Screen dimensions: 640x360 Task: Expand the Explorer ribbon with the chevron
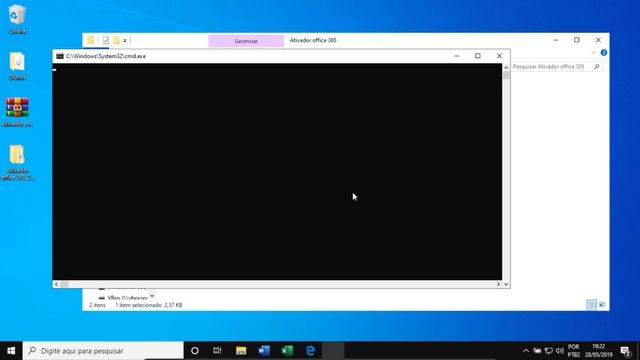[593, 53]
